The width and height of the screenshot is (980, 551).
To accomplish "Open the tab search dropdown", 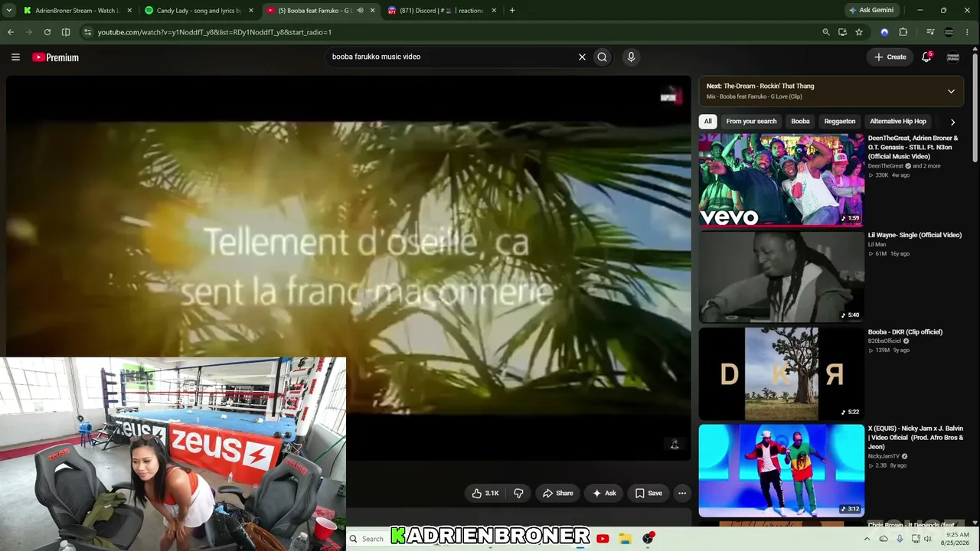I will click(11, 11).
